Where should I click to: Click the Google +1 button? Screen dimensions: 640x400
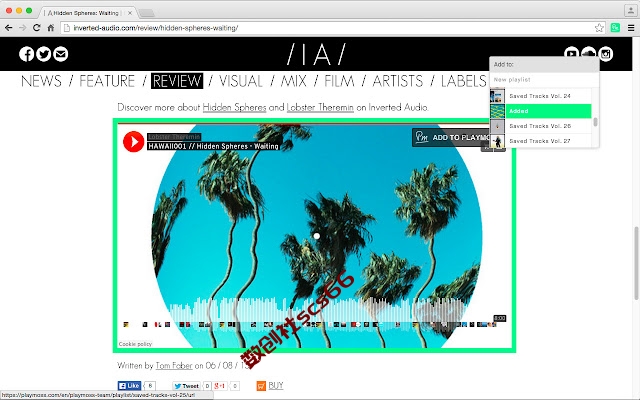tap(220, 386)
